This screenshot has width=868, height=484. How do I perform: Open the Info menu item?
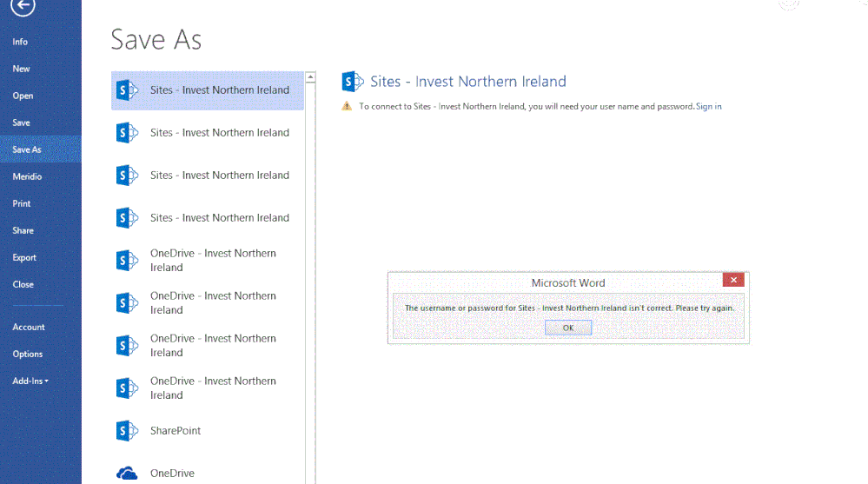[x=20, y=42]
